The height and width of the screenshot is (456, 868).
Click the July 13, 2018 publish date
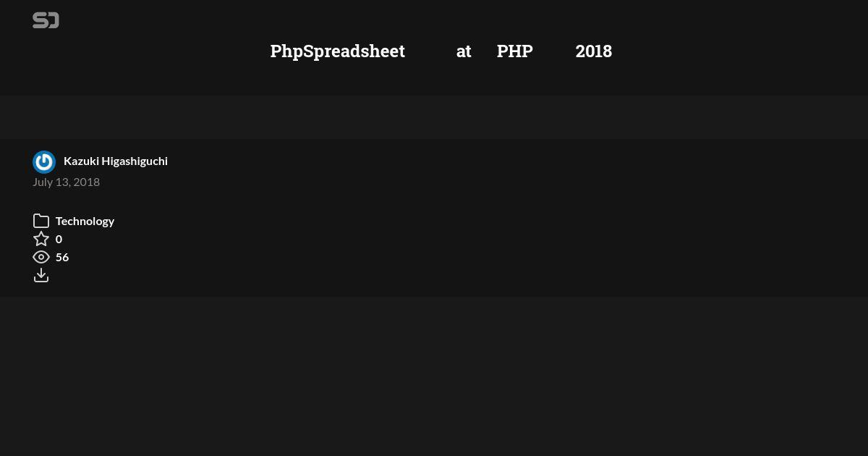[x=66, y=182]
